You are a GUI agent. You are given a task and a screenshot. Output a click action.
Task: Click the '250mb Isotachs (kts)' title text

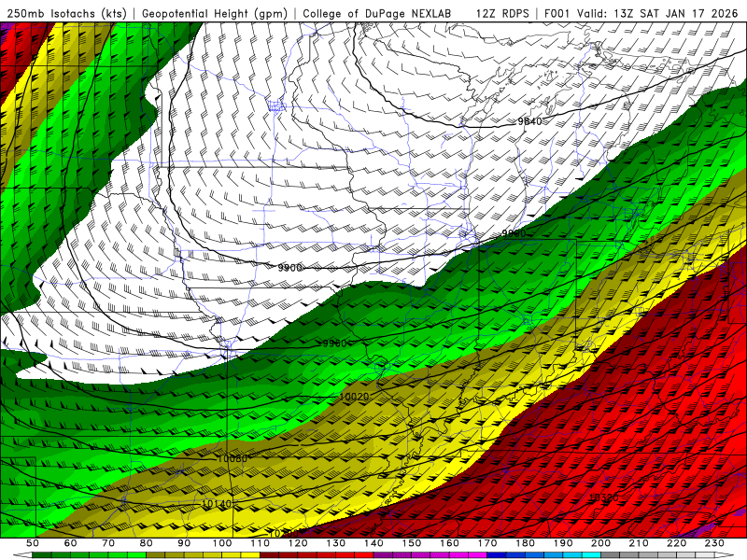point(66,13)
